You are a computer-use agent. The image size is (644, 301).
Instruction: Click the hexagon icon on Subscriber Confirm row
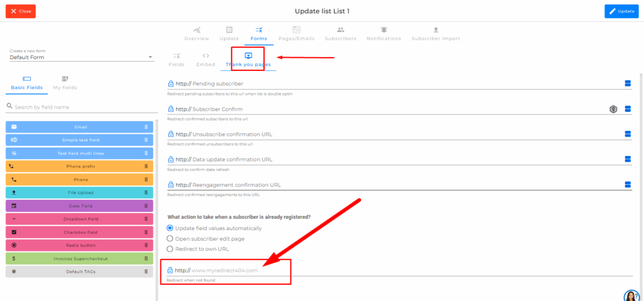point(613,109)
